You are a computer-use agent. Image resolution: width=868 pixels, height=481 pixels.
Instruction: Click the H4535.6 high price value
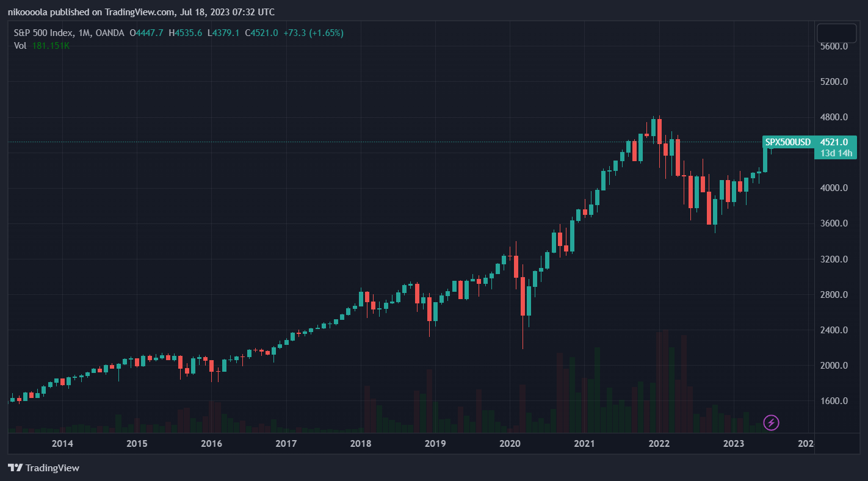click(x=186, y=33)
